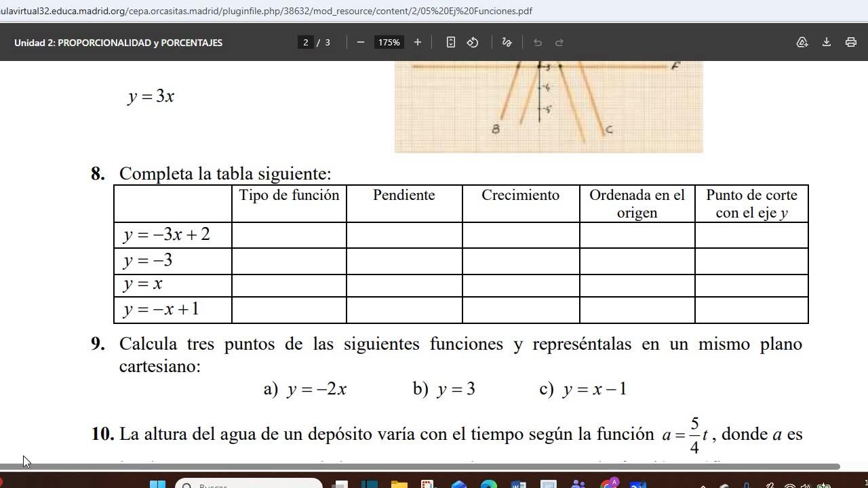
Task: Click the row label y = −3x + 2
Action: point(167,235)
